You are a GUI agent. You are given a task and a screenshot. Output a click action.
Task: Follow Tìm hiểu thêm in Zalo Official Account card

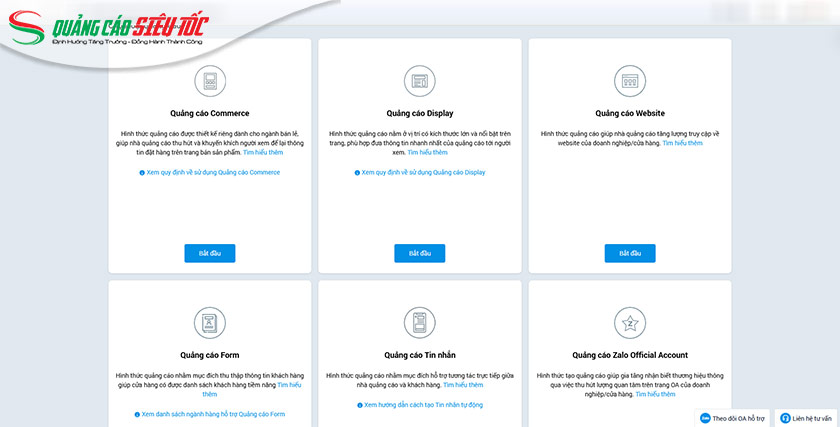tap(655, 394)
